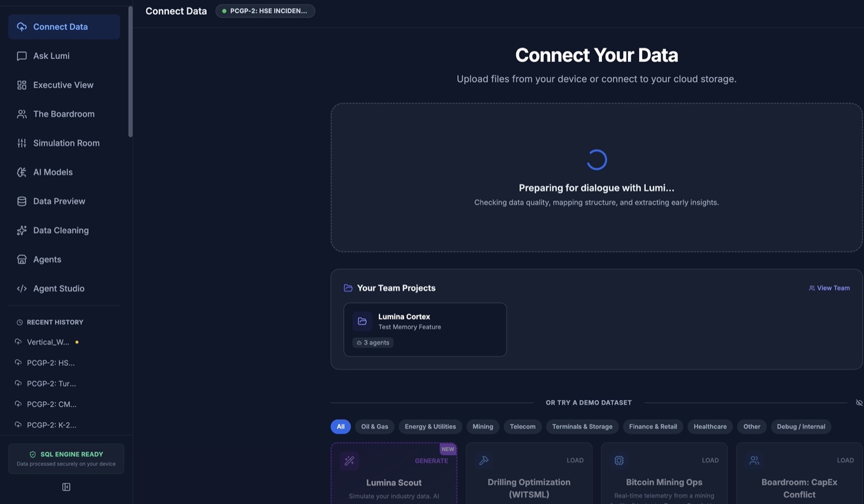Click LOAD on Bitcoin Mining Ops card
Screen dimensions: 864x504
click(710, 460)
